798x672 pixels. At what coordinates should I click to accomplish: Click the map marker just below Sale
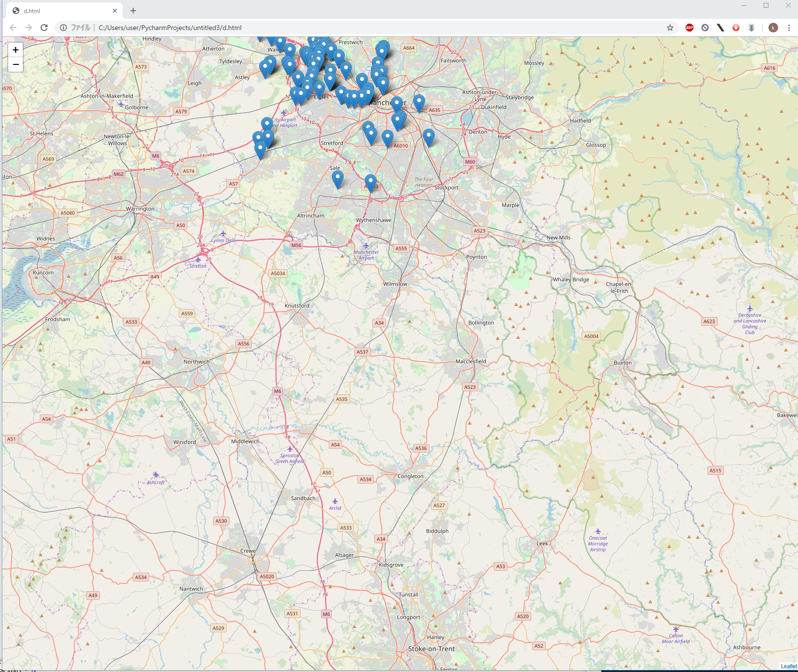(x=338, y=179)
